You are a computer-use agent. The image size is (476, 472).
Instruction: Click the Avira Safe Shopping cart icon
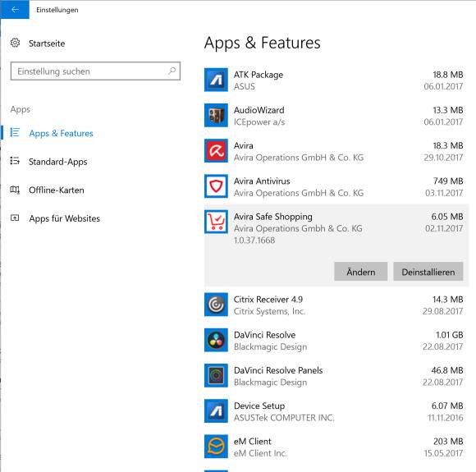point(216,222)
